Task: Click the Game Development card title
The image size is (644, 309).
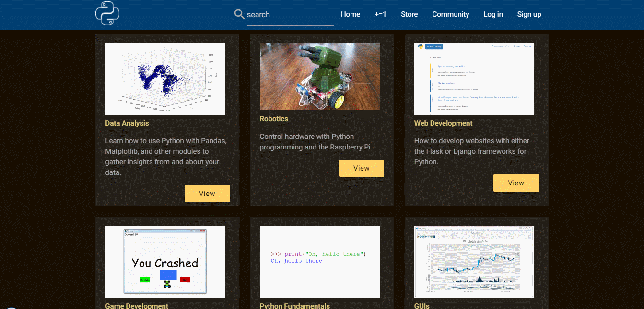Action: click(137, 306)
